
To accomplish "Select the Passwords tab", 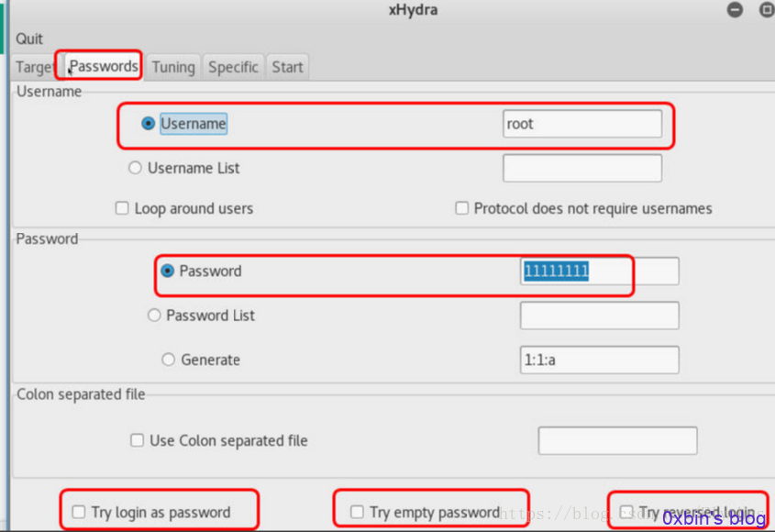I will [x=104, y=66].
